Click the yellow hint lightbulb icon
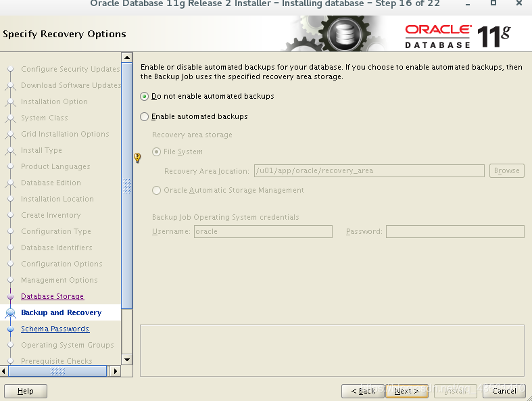Screen dimensions: 532x401 [x=137, y=158]
